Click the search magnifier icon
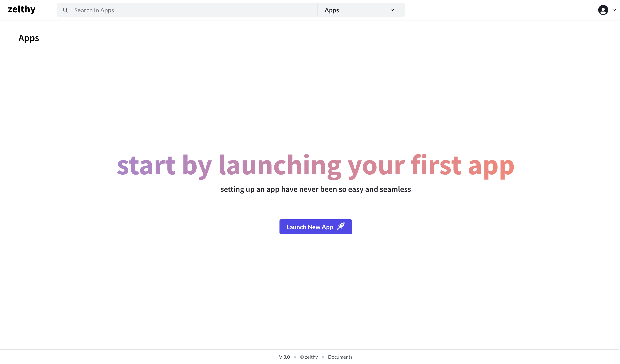Image resolution: width=620 pixels, height=364 pixels. 65,10
